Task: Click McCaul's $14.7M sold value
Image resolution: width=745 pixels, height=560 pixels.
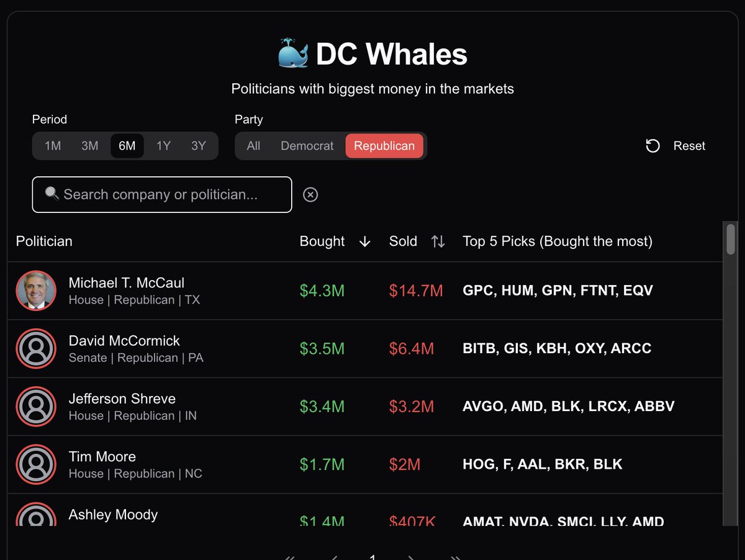Action: coord(416,291)
